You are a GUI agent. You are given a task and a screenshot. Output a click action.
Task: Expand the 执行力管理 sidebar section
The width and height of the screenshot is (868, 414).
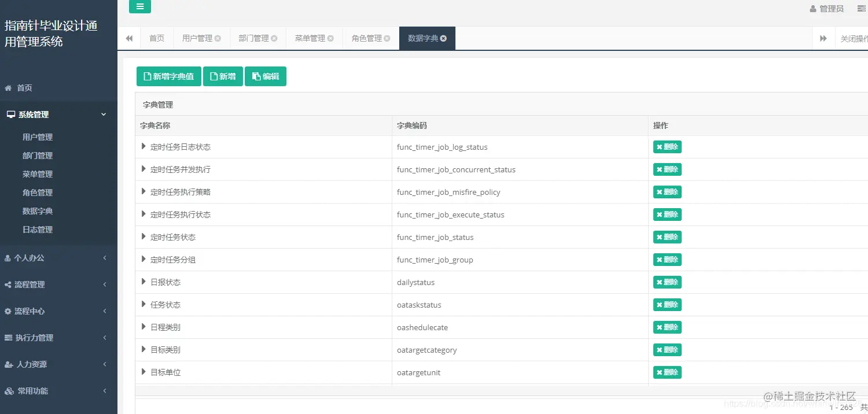[58, 338]
